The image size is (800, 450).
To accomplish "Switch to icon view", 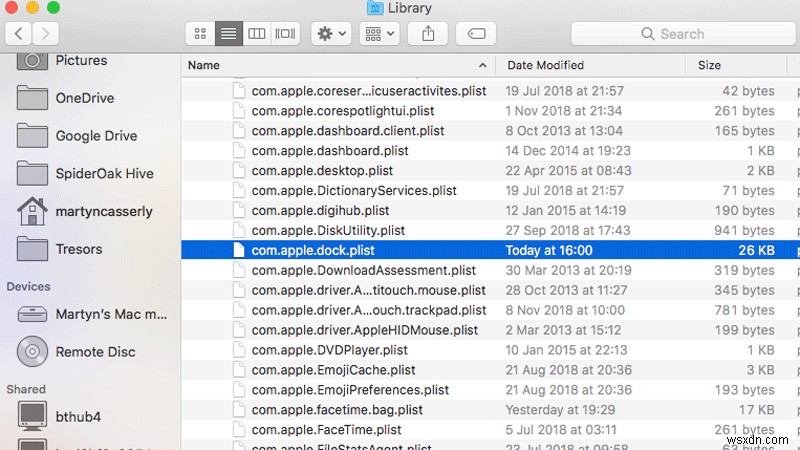I will 200,34.
